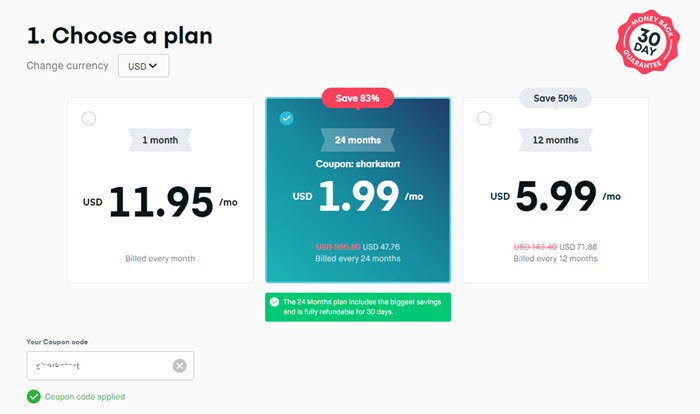Click the 1 month ribbon label
The image size is (700, 414).
coord(160,140)
